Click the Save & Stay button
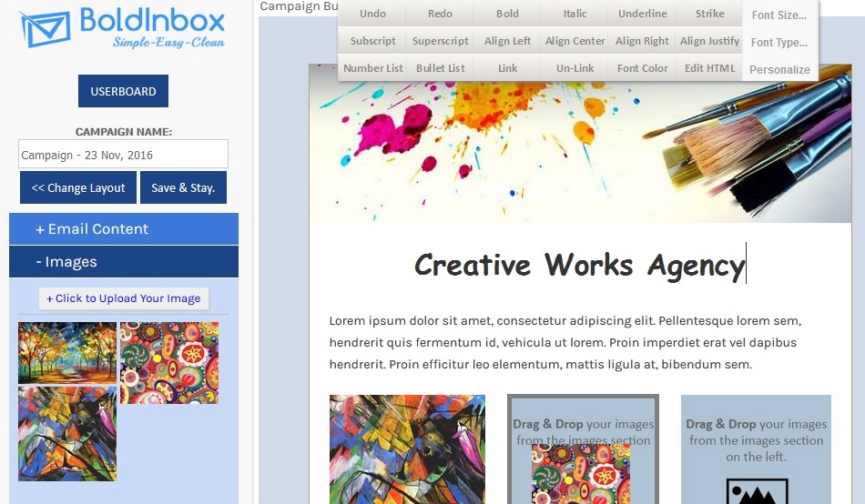 coord(183,187)
